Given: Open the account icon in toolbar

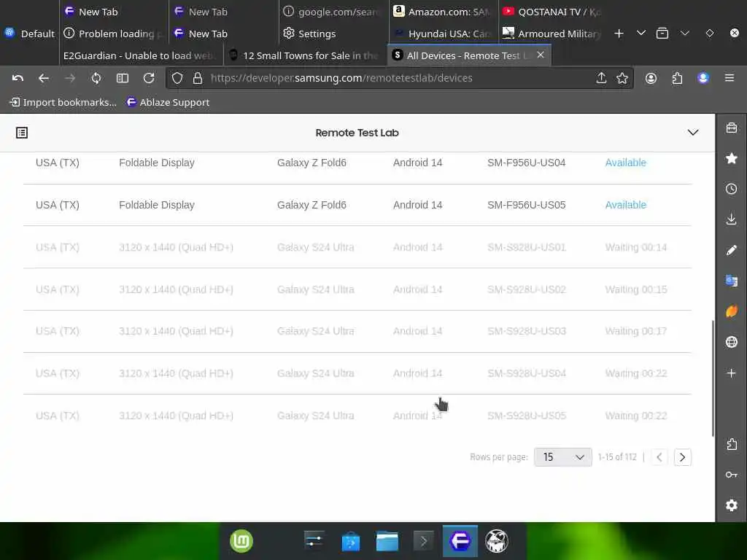Looking at the screenshot, I should click(651, 78).
